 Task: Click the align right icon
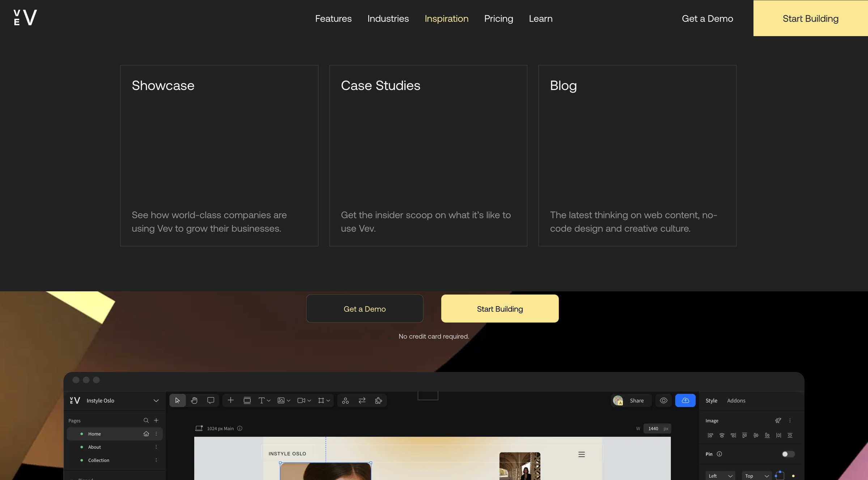(733, 435)
